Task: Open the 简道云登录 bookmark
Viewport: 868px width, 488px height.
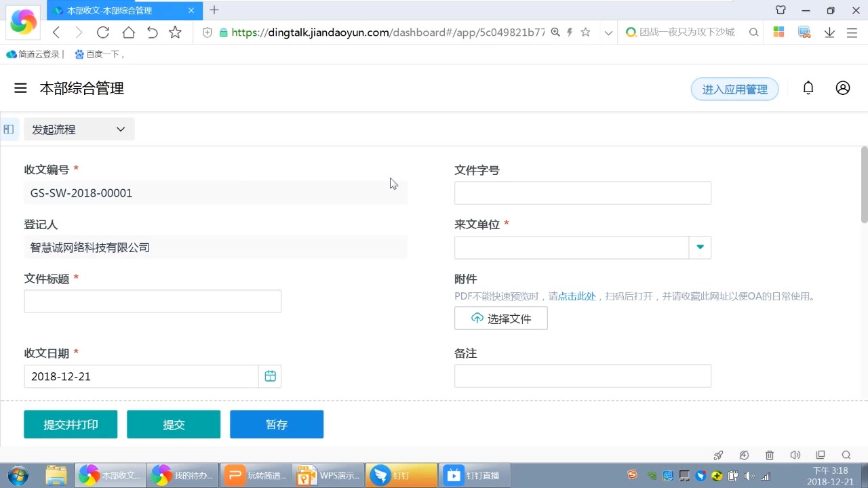Action: pyautogui.click(x=34, y=54)
